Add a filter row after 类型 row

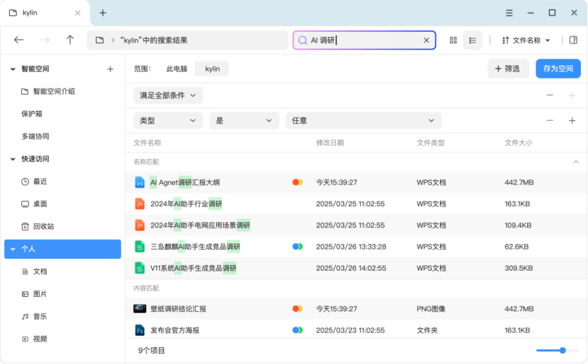[x=572, y=121]
